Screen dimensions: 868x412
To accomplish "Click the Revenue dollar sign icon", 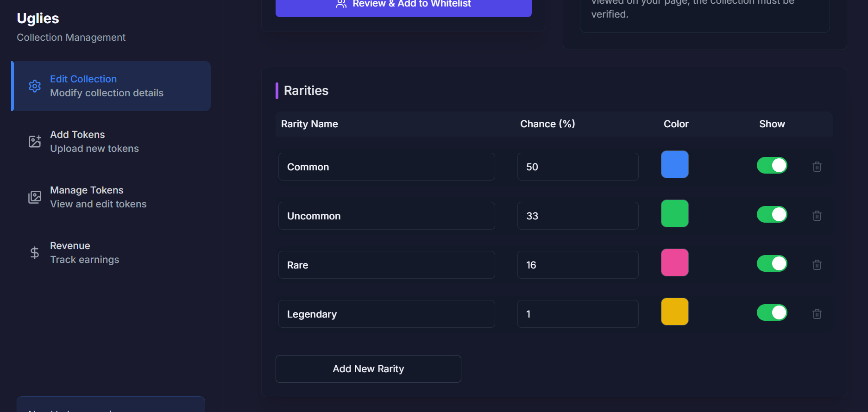I will [x=35, y=253].
